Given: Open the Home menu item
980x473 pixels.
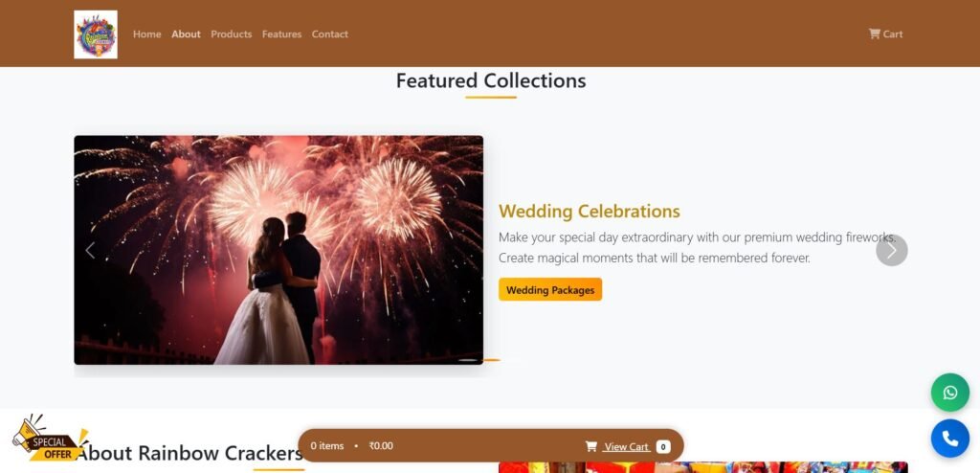Looking at the screenshot, I should tap(146, 34).
